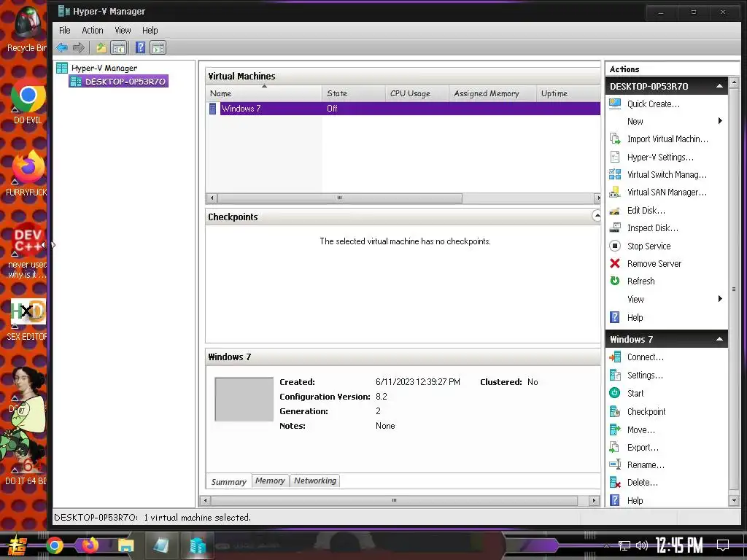Viewport: 747px width, 560px height.
Task: Open Virtual Switch Manager
Action: (667, 175)
